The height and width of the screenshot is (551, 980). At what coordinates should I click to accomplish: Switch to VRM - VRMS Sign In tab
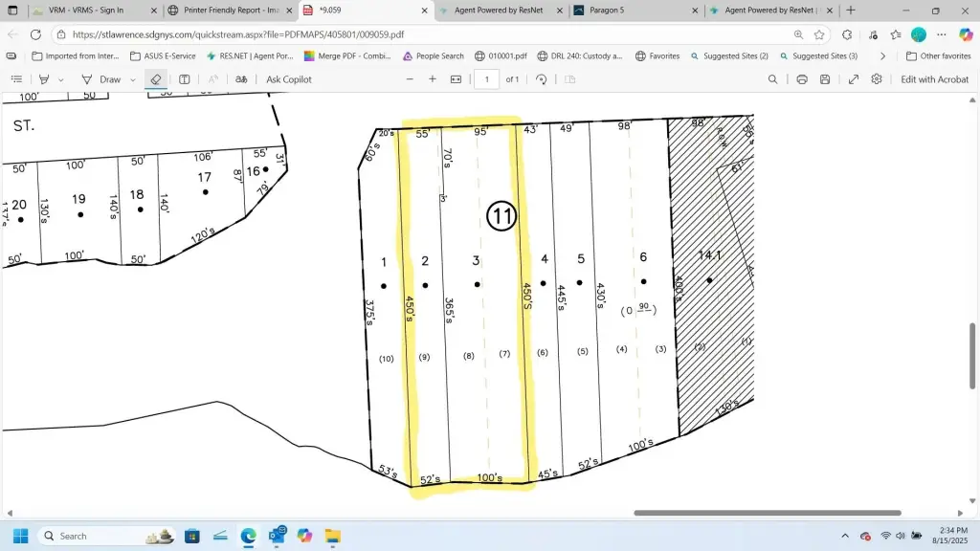[x=91, y=11]
